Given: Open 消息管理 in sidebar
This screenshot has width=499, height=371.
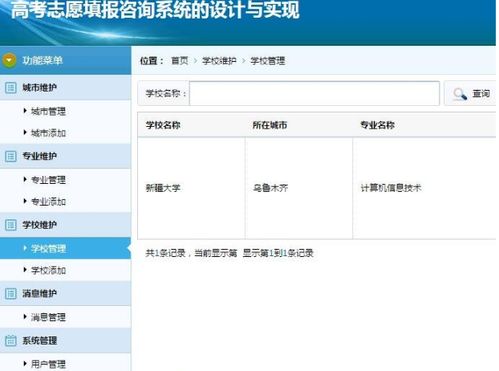Looking at the screenshot, I should pos(48,317).
